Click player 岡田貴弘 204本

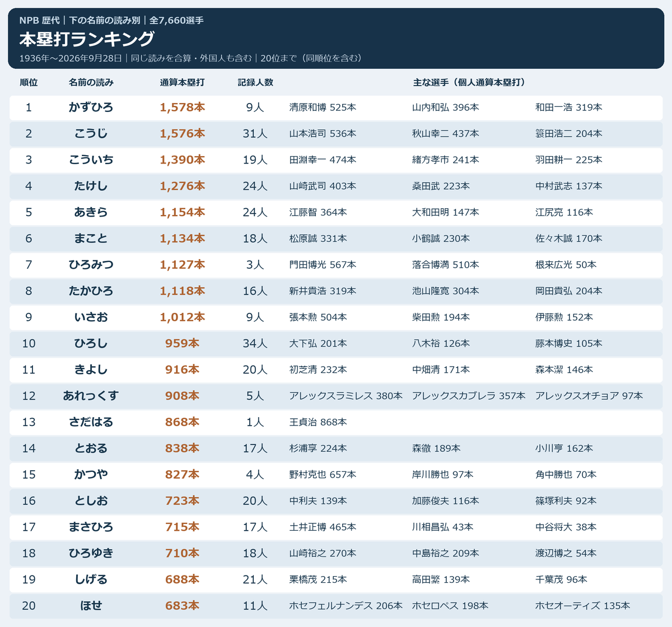tap(569, 291)
